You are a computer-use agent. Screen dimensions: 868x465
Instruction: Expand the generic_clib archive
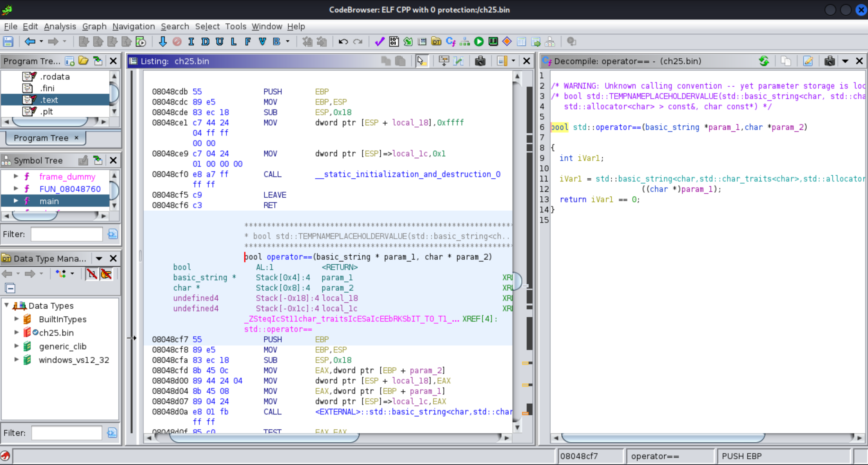point(16,346)
